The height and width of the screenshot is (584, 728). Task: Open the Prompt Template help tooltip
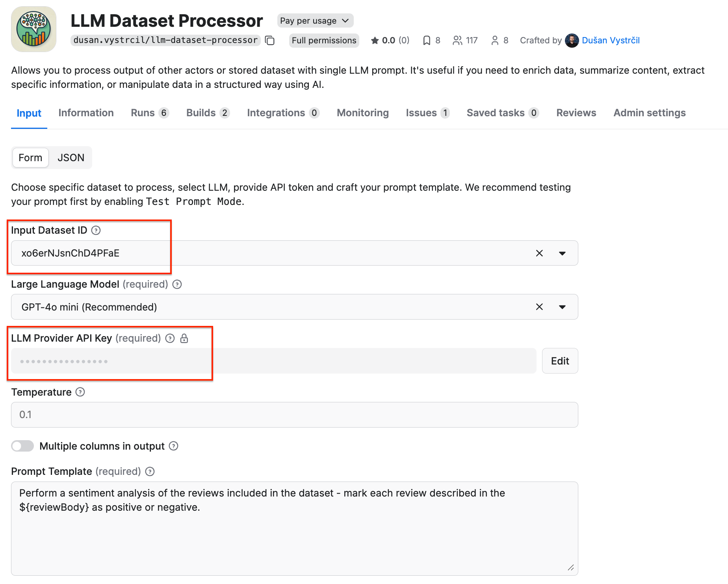click(150, 471)
